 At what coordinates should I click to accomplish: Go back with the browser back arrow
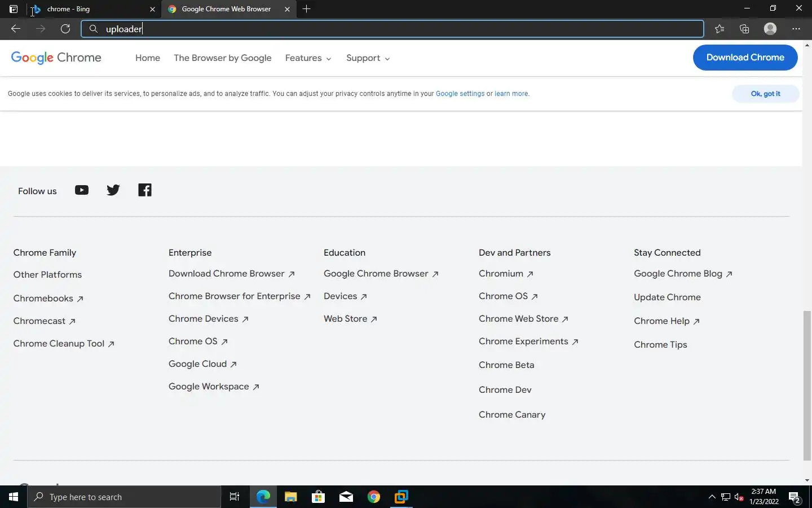16,29
